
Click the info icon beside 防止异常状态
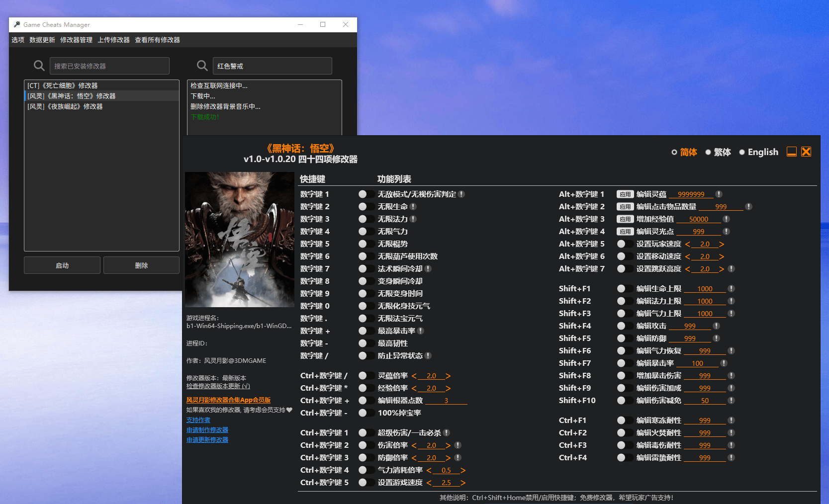click(x=428, y=356)
